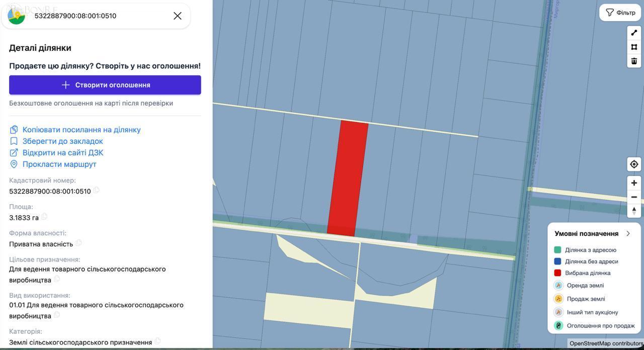This screenshot has width=644, height=350.
Task: Center map on my location
Action: pos(634,164)
